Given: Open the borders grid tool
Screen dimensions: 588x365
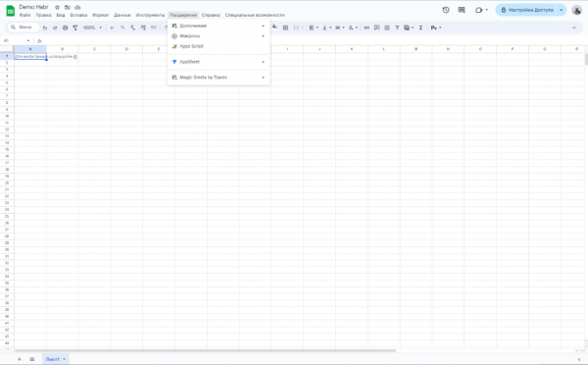Looking at the screenshot, I should point(285,27).
